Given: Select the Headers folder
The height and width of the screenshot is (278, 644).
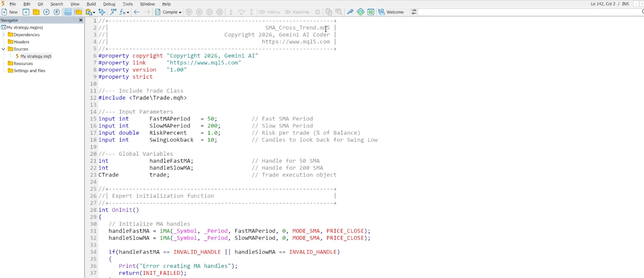Looking at the screenshot, I should (21, 42).
